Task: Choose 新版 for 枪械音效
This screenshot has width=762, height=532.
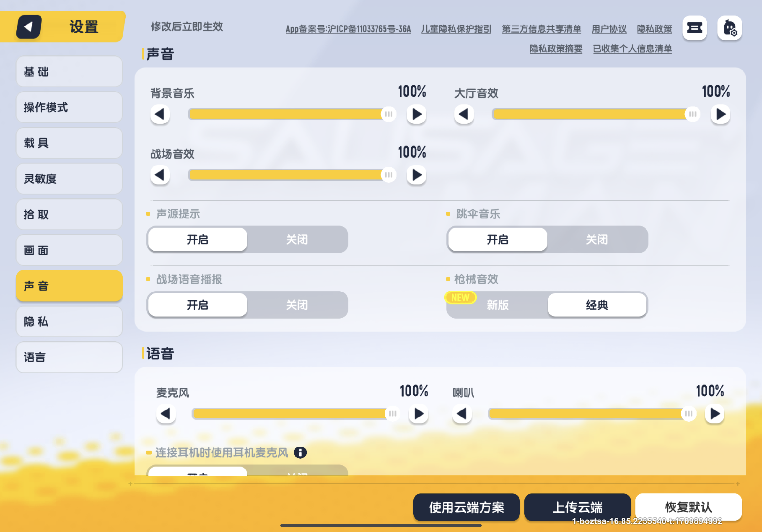Action: point(497,305)
